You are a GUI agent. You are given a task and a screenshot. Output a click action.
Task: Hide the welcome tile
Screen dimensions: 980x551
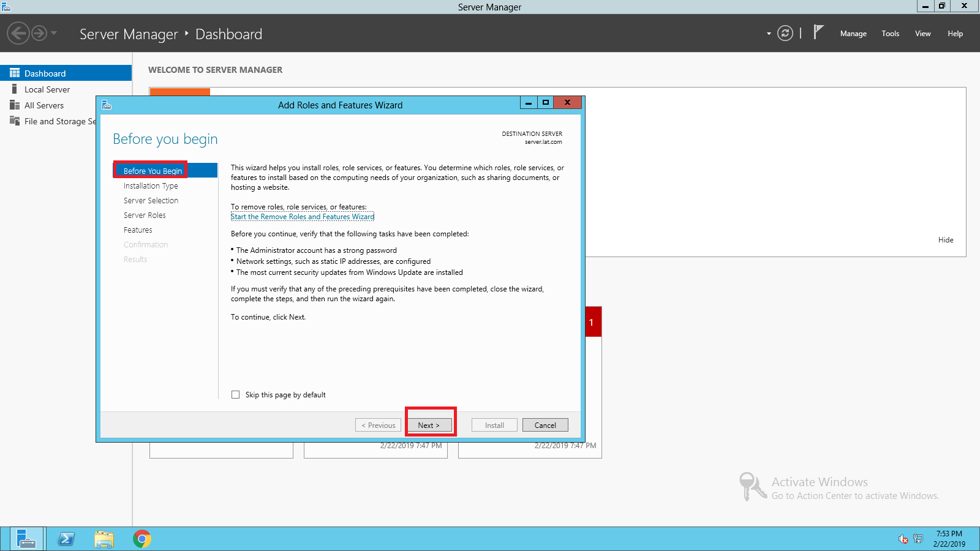click(x=946, y=240)
